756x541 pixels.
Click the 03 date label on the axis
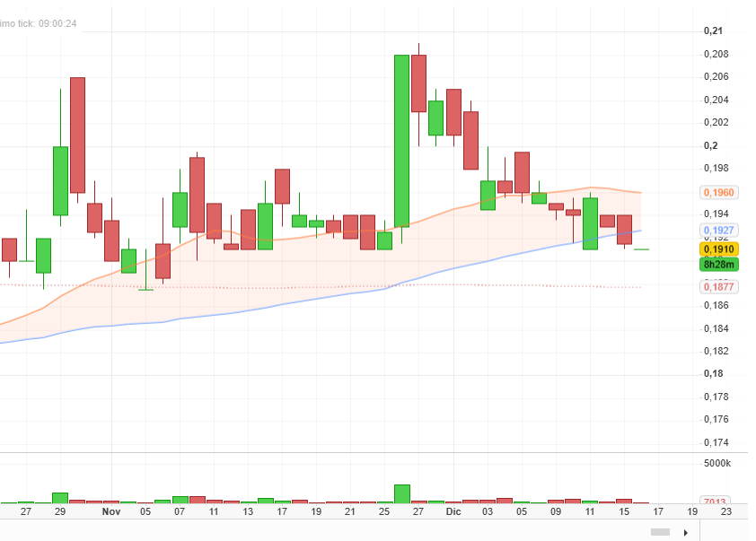tap(488, 511)
